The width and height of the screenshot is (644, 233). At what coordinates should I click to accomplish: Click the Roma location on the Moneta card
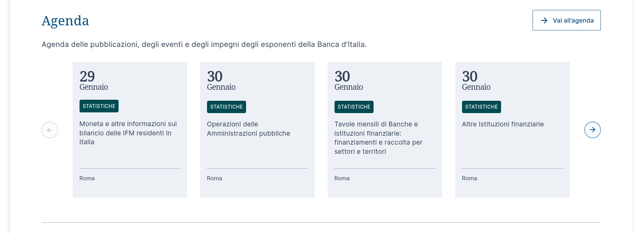click(87, 179)
